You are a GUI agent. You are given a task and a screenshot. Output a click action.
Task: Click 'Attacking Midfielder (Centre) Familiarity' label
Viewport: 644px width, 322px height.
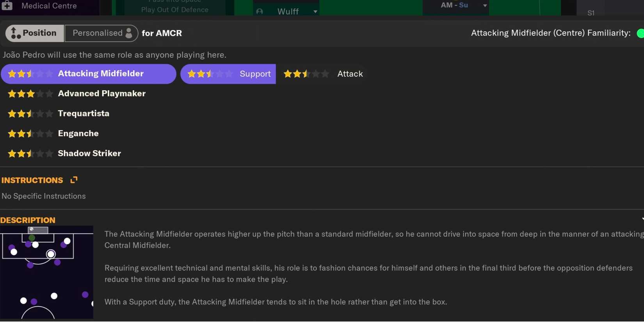tap(551, 33)
